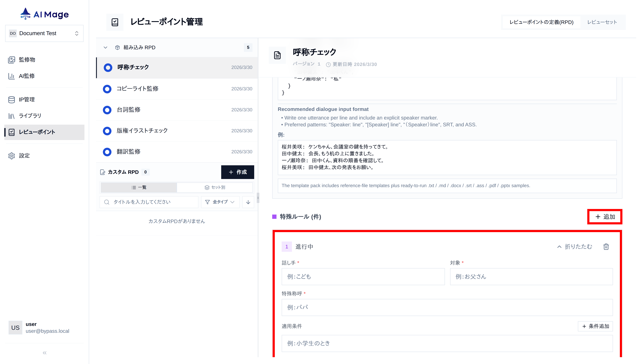
Task: Click the 呼称チェック document icon in detail header
Action: pos(277,55)
